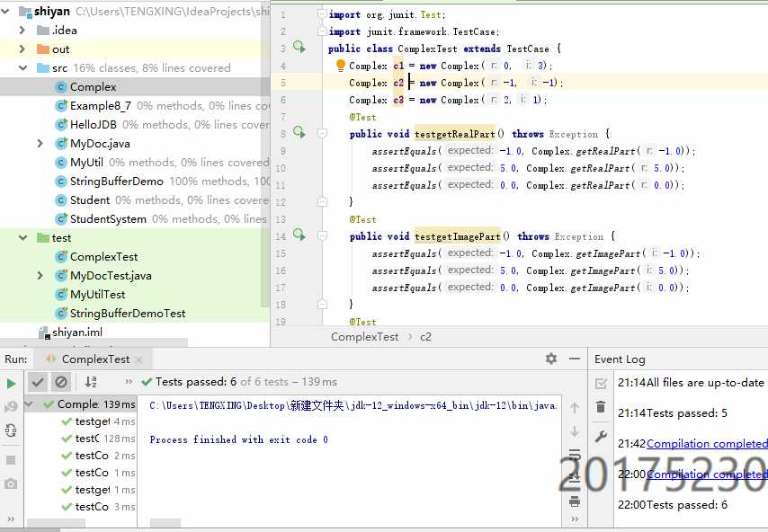This screenshot has width=768, height=532.
Task: Print console output with the printer icon
Action: click(x=575, y=501)
